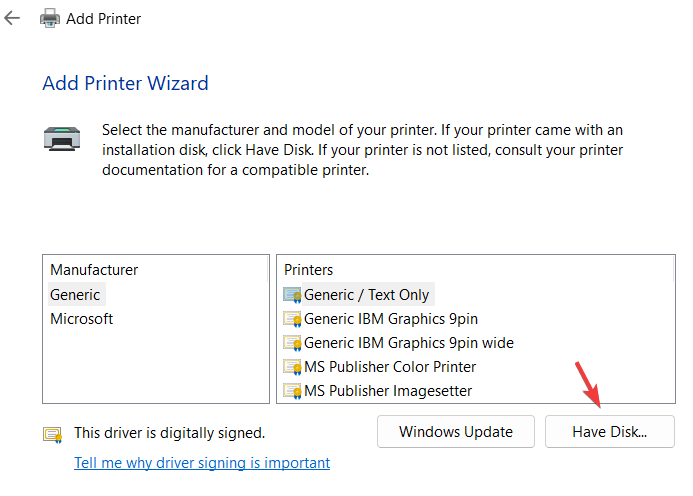
Task: Click the Printers column header
Action: [308, 270]
